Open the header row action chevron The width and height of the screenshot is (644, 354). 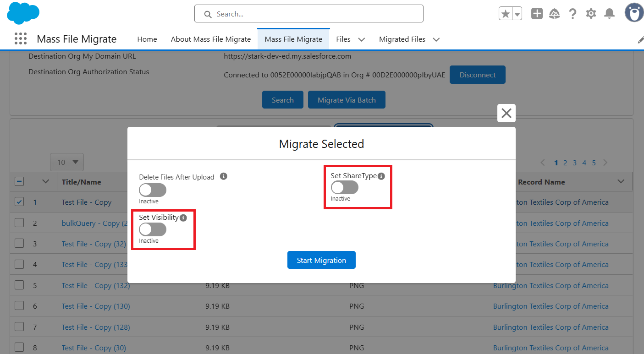pos(45,181)
